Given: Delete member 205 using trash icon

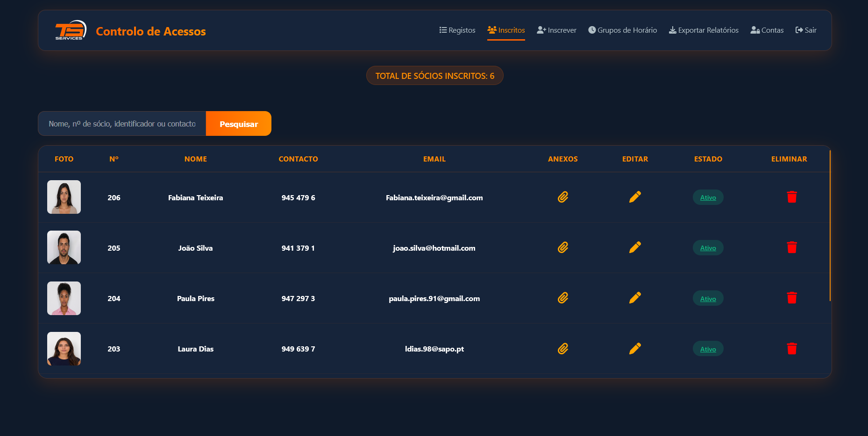Looking at the screenshot, I should click(x=792, y=247).
